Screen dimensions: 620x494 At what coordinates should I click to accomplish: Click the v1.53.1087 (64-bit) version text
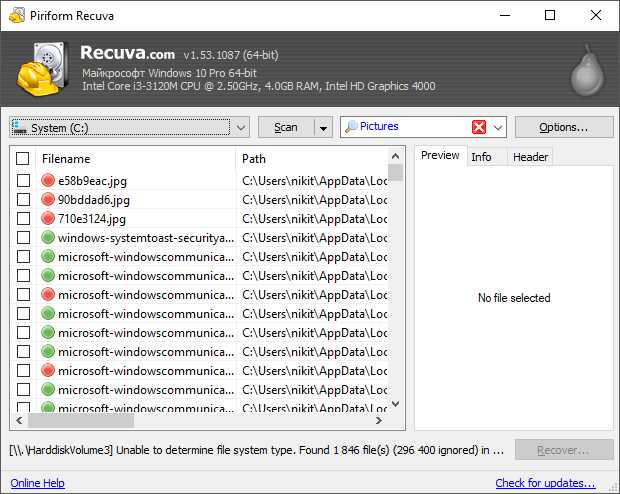click(x=231, y=55)
